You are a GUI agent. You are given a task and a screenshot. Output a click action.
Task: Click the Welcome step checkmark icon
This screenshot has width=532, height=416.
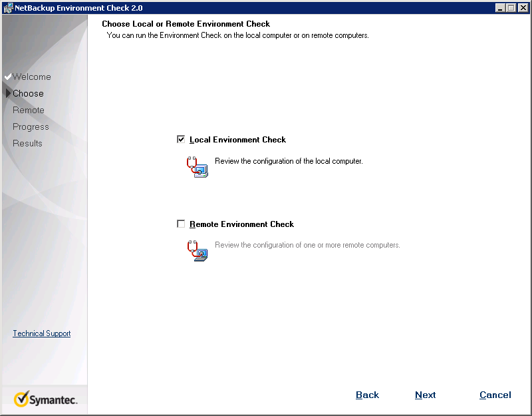(8, 77)
